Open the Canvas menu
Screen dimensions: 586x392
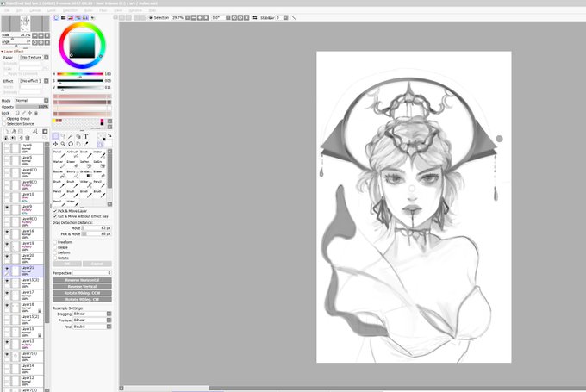tap(34, 10)
